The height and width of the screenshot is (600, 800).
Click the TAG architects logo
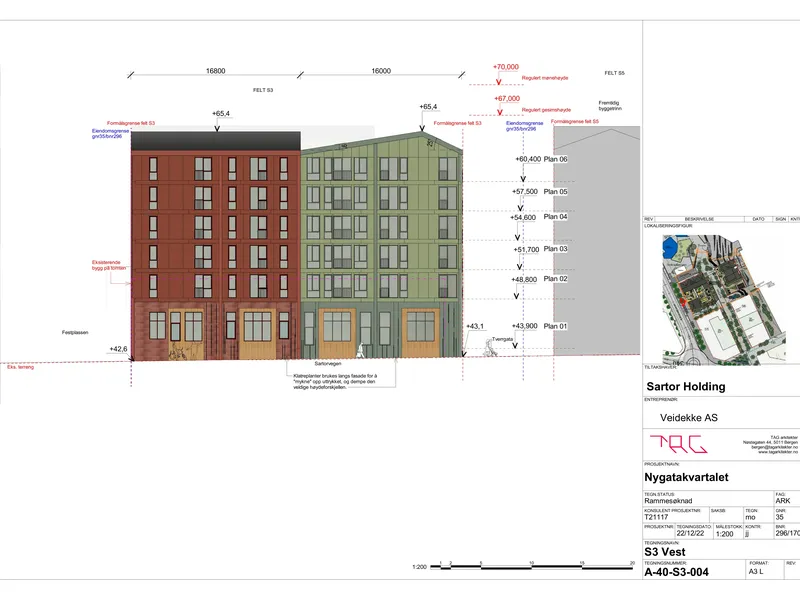click(678, 444)
